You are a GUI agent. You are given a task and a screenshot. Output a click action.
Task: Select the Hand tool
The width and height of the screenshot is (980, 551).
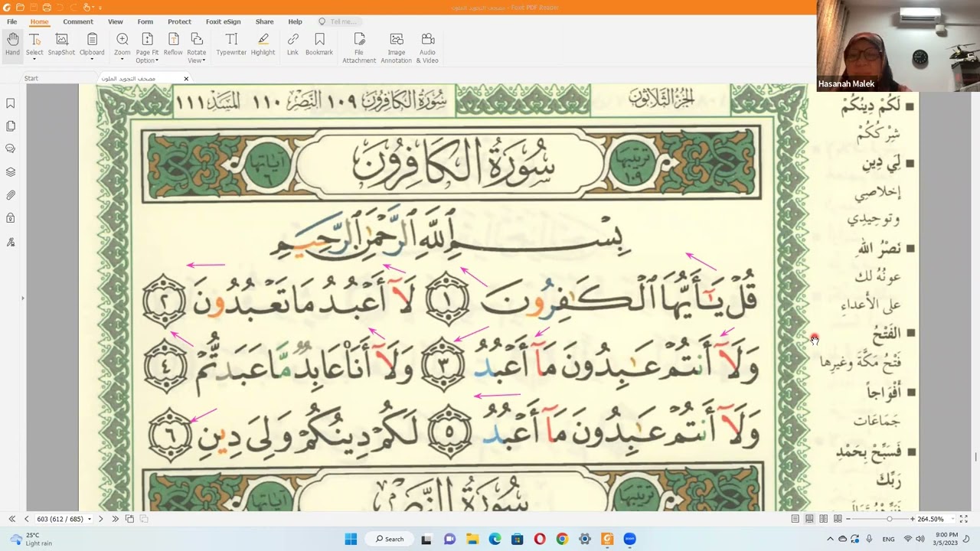click(x=12, y=44)
